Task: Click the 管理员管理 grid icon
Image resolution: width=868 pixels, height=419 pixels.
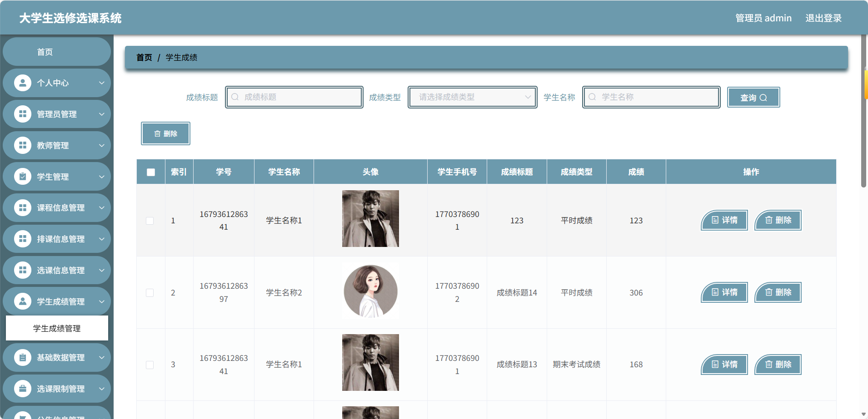Action: [23, 114]
